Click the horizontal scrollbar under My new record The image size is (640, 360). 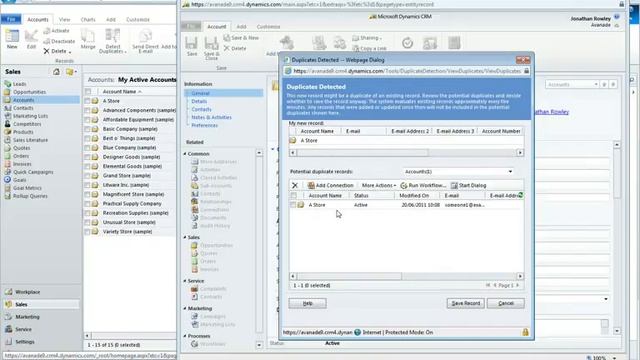coord(407,153)
